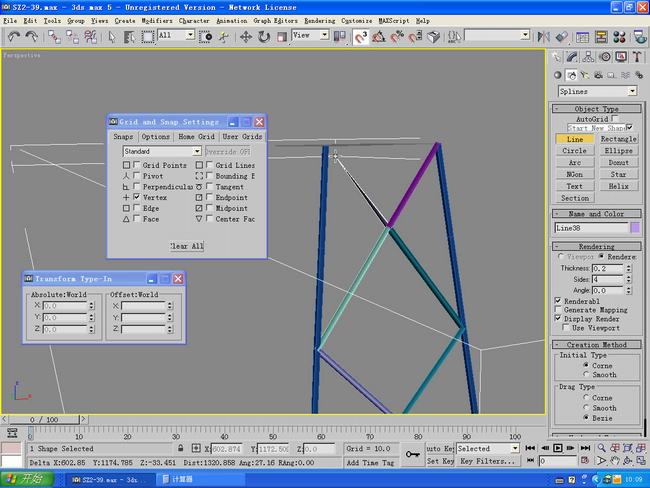Open the MAXScript menu

pyautogui.click(x=394, y=21)
